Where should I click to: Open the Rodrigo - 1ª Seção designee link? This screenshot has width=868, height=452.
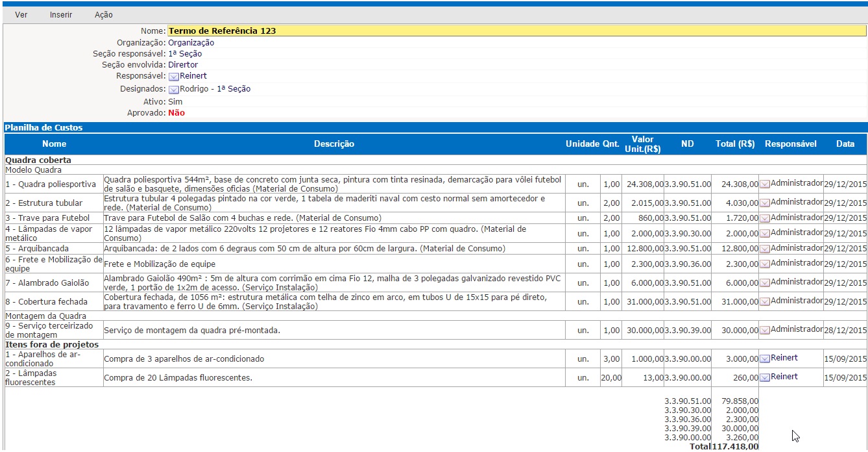click(x=215, y=89)
